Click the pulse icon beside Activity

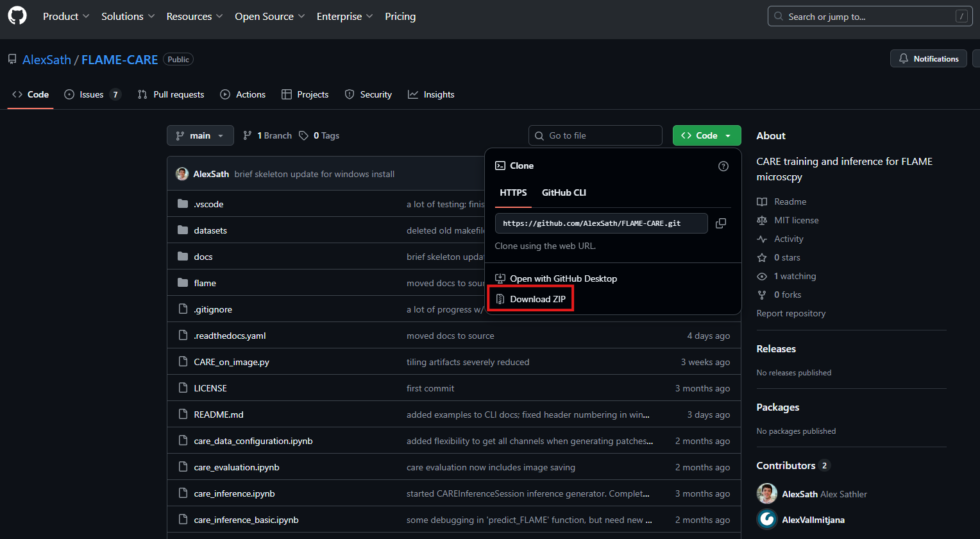tap(762, 239)
